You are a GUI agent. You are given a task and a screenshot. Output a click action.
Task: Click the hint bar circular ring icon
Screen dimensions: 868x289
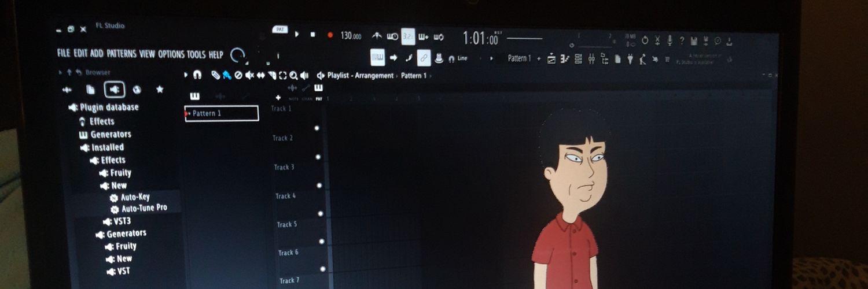[x=237, y=55]
